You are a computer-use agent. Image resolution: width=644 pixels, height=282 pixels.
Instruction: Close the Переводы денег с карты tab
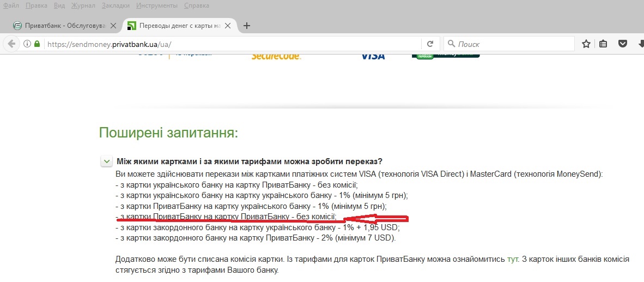coord(228,26)
